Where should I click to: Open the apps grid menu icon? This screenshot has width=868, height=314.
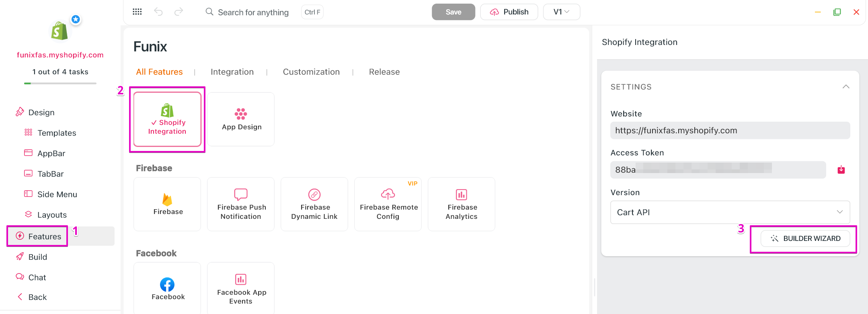pyautogui.click(x=137, y=12)
